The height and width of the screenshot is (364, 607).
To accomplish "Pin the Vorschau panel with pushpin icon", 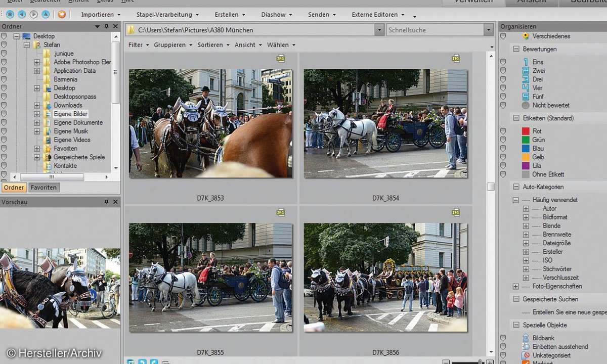I will (x=106, y=202).
